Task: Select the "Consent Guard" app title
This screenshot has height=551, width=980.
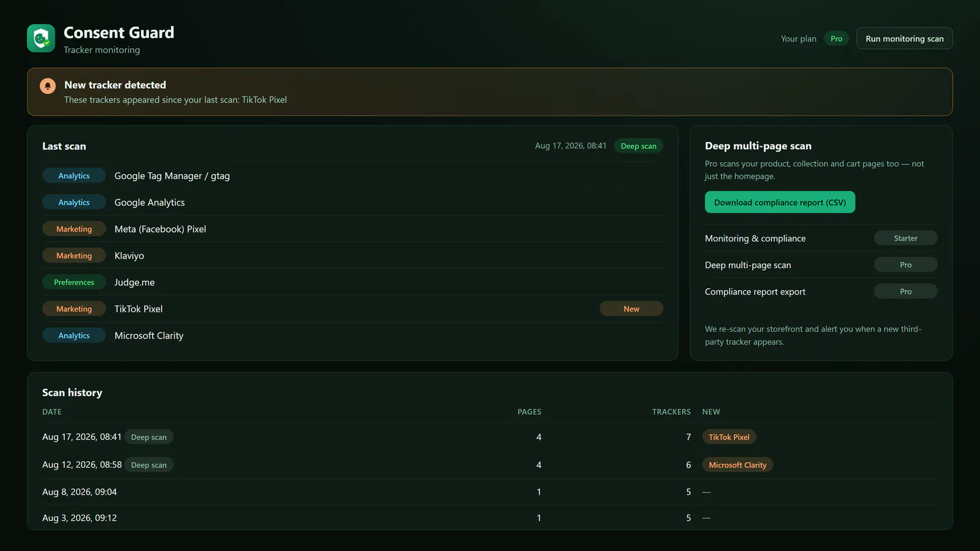Action: pos(119,32)
